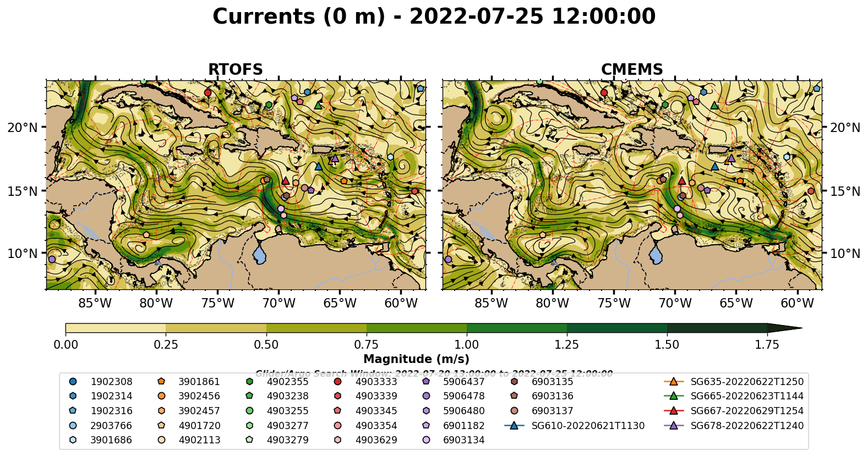Click the pentagon marker beside 1902316
The image size is (868, 456).
coord(73,410)
